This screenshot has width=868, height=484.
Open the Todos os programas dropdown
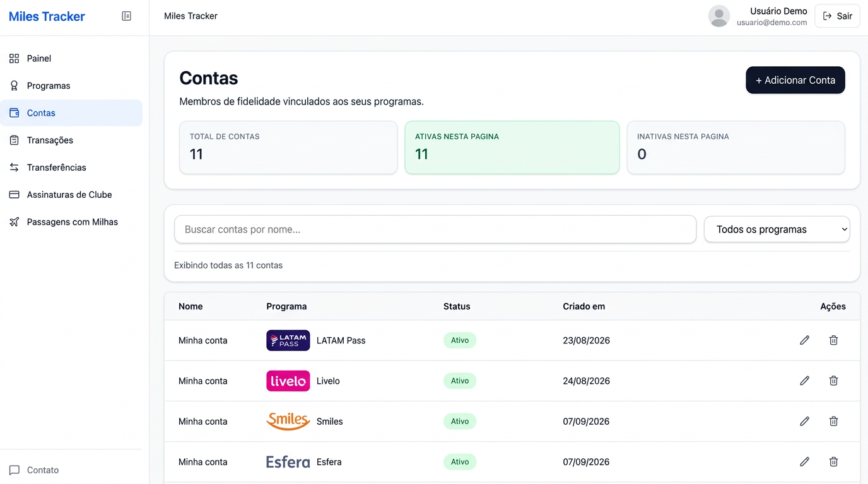(x=777, y=229)
